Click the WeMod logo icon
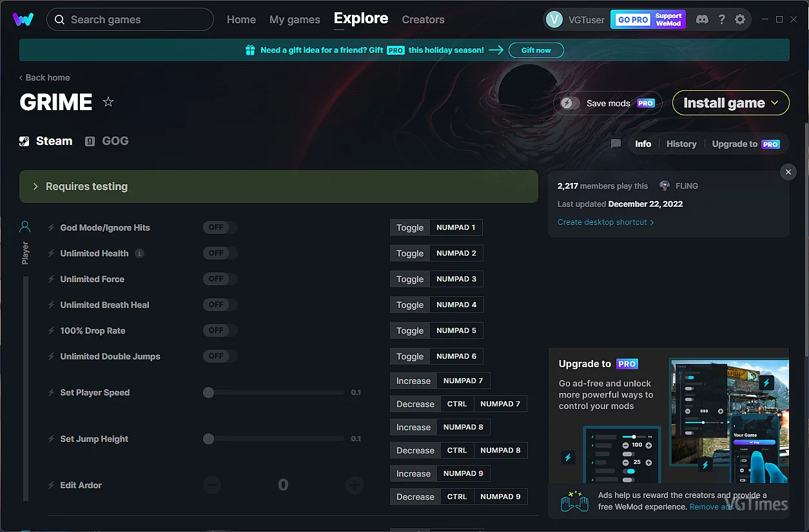The height and width of the screenshot is (532, 809). pos(23,19)
